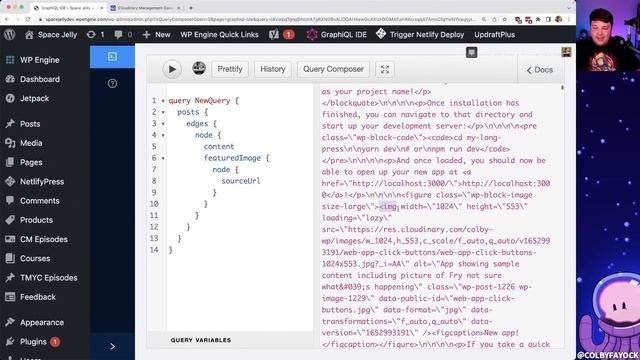Collapse the edges block fold arrow on line 3

pyautogui.click(x=163, y=124)
